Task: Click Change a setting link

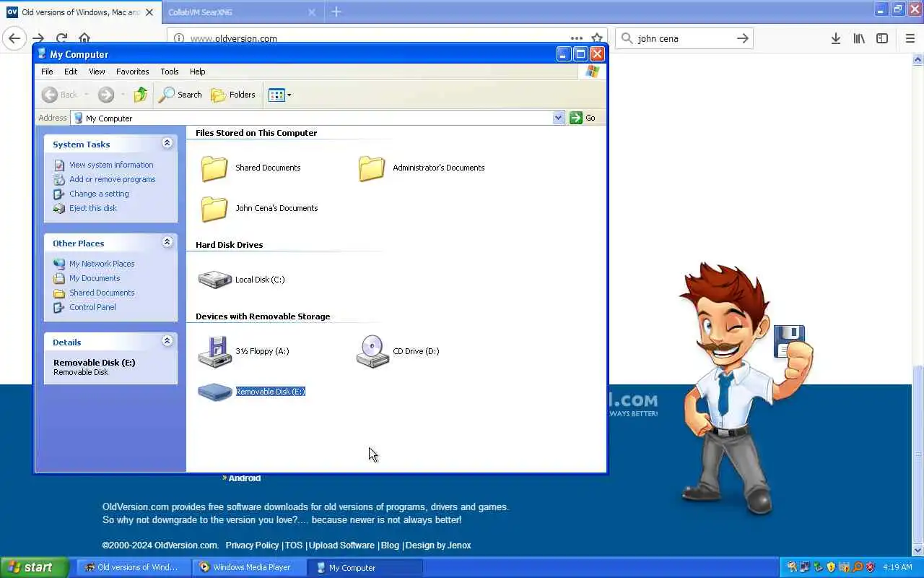Action: coord(99,194)
